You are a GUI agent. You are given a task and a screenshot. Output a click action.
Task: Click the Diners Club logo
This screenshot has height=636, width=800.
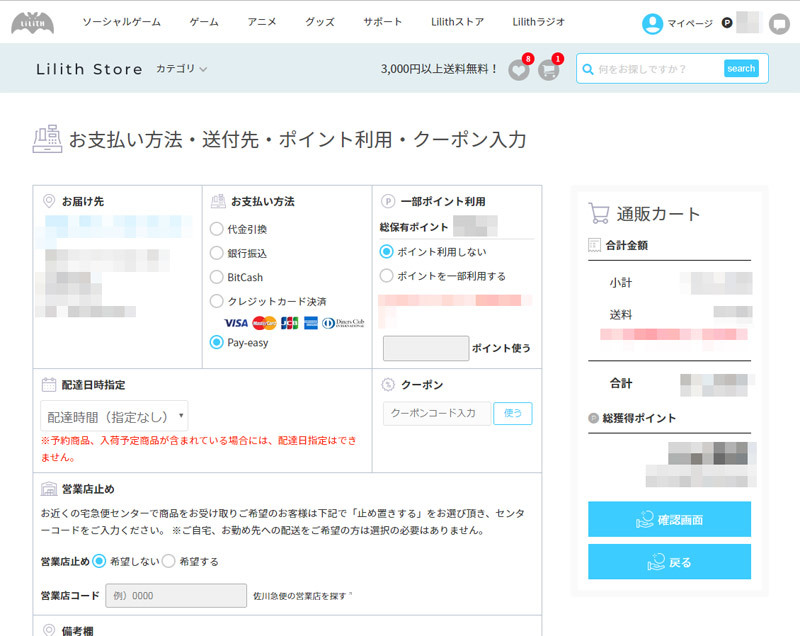click(343, 323)
